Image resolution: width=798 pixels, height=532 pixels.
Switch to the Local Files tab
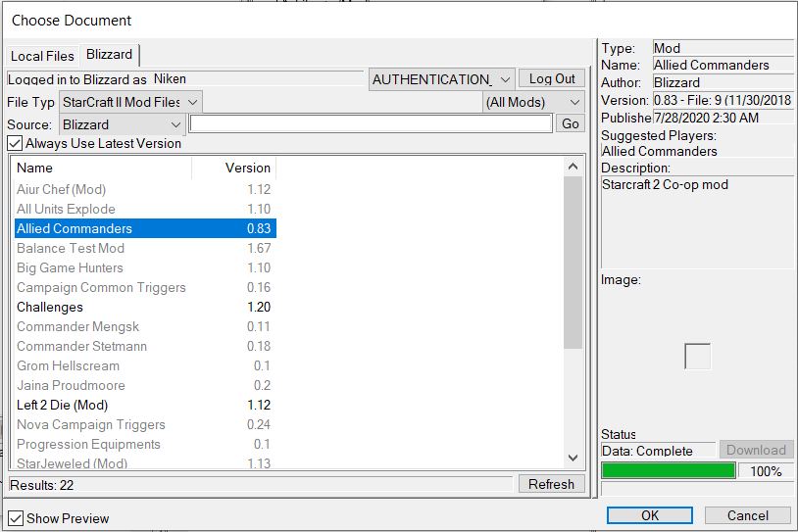coord(42,56)
